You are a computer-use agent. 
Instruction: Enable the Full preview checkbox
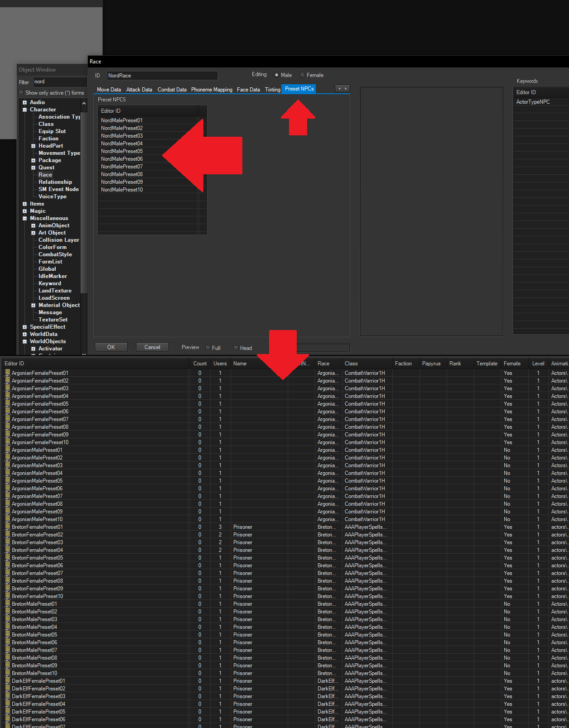[208, 348]
